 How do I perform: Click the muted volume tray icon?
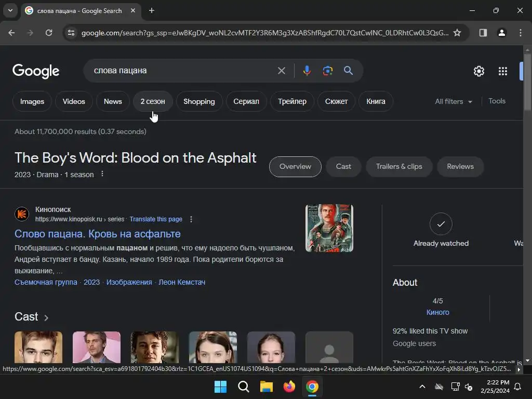(x=469, y=387)
